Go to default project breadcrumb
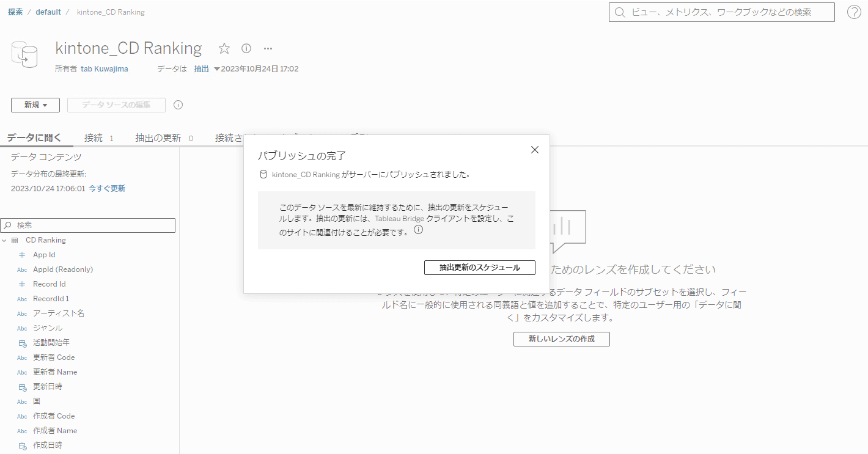The image size is (868, 454). 48,12
